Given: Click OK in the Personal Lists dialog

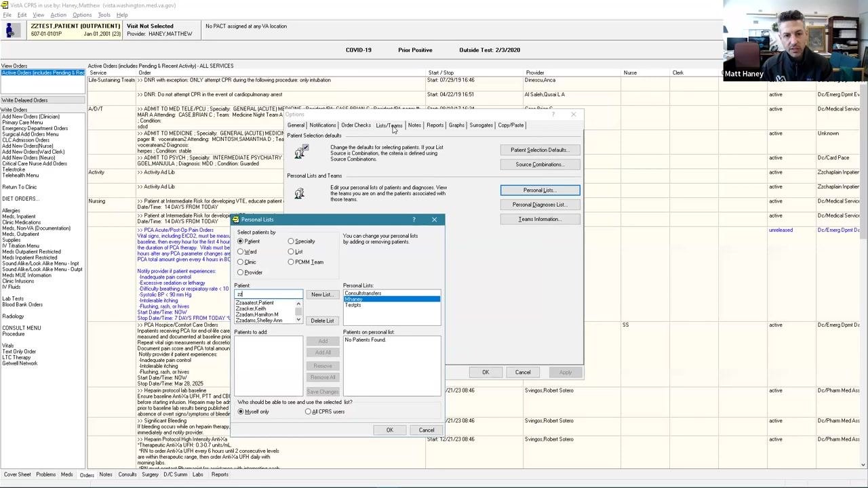Looking at the screenshot, I should pos(390,430).
